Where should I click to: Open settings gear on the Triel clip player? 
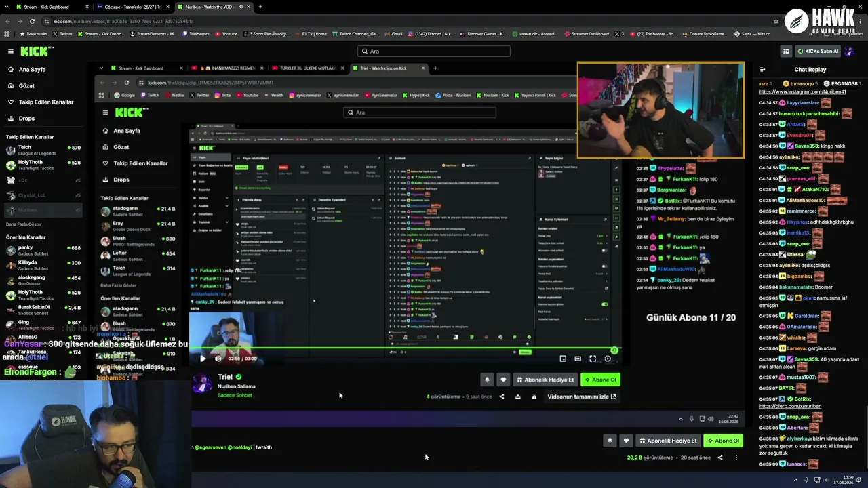[608, 359]
